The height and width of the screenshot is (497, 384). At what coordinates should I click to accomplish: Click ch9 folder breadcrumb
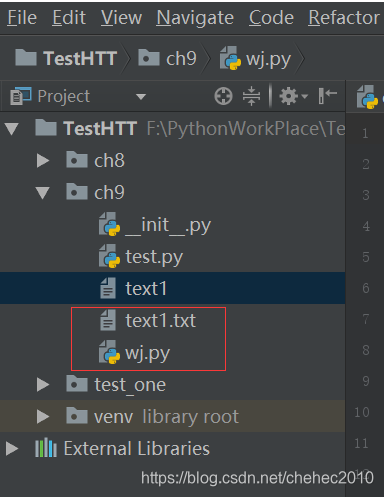(x=167, y=58)
